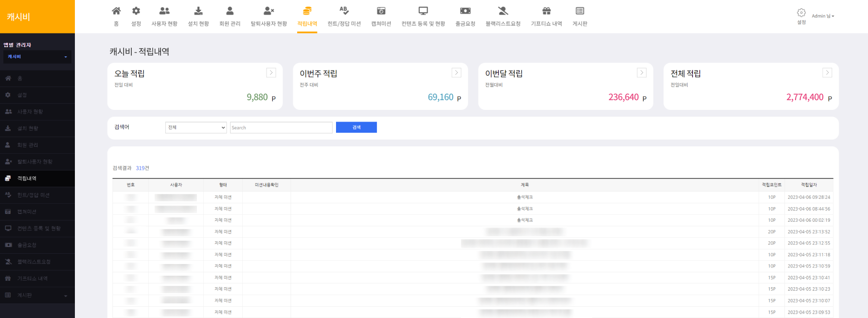Click 69,160 value in 이번주 적립 card
Image resolution: width=868 pixels, height=318 pixels.
click(x=441, y=97)
